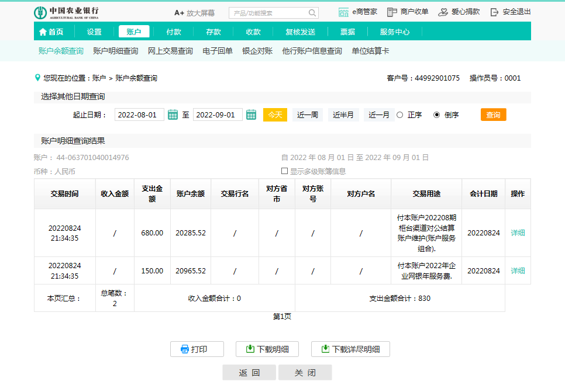
Task: Click balance cell 20965.52
Action: (x=191, y=270)
